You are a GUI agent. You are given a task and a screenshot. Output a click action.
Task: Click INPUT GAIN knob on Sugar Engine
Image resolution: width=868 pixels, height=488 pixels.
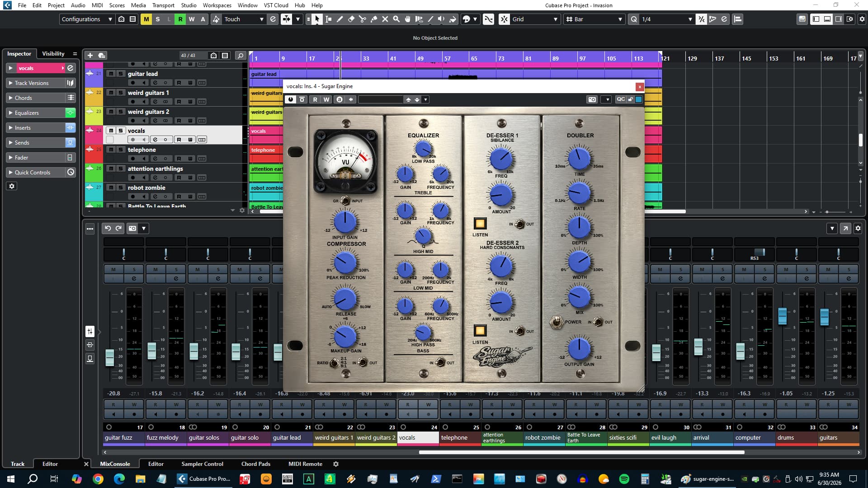(x=344, y=221)
